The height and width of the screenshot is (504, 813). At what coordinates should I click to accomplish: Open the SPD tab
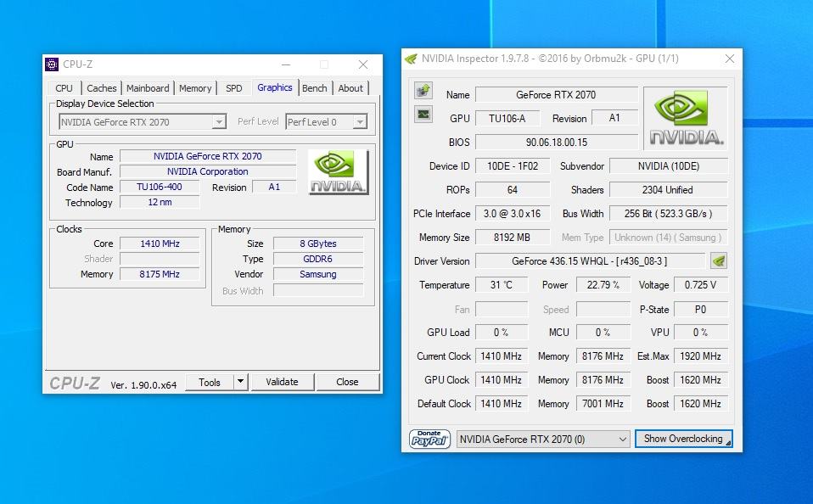pos(234,88)
